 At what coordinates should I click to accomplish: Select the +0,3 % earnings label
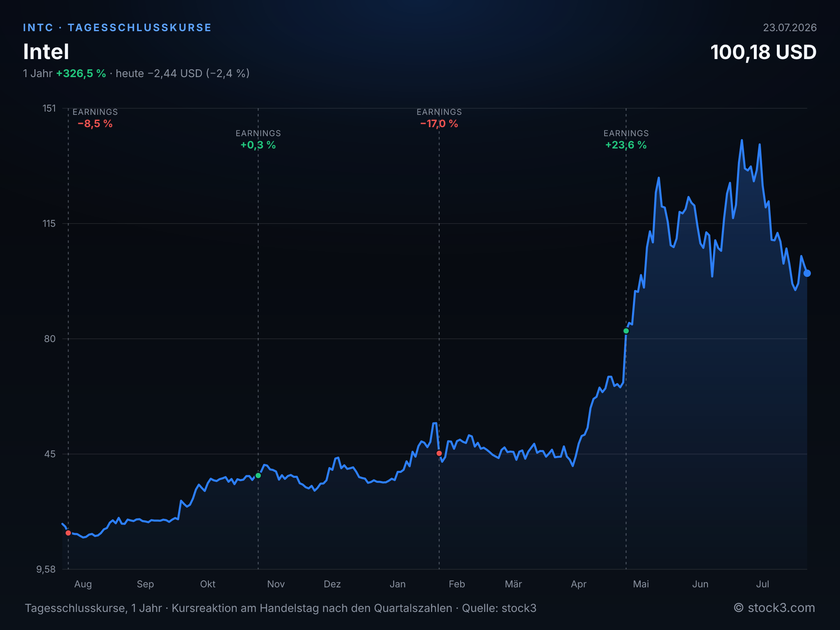258,145
